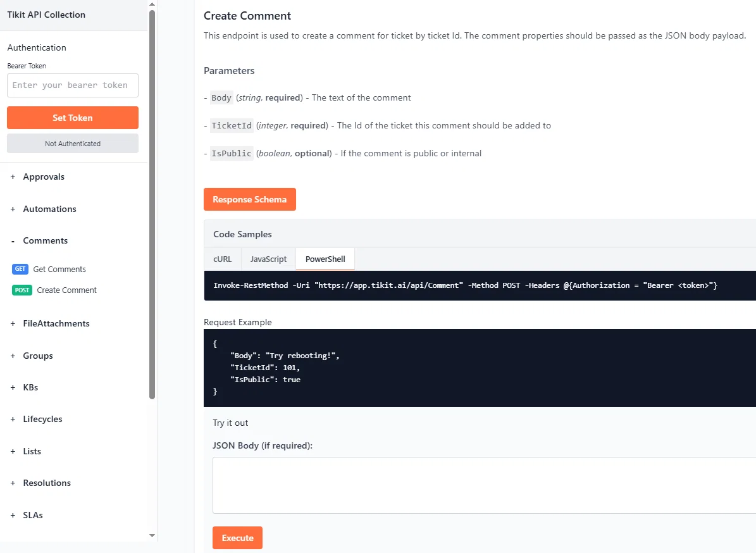The image size is (756, 553).
Task: Click the POST badge beside Create Comment
Action: coord(22,290)
